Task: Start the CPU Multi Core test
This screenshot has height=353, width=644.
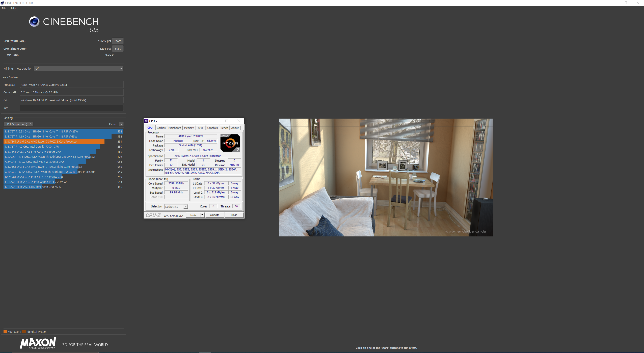Action: (118, 41)
